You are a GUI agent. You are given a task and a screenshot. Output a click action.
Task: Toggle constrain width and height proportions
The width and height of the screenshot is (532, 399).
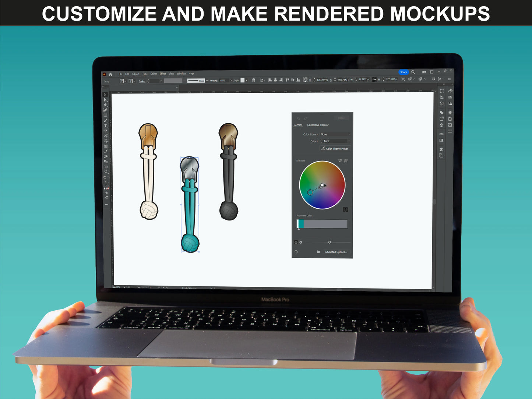[374, 80]
